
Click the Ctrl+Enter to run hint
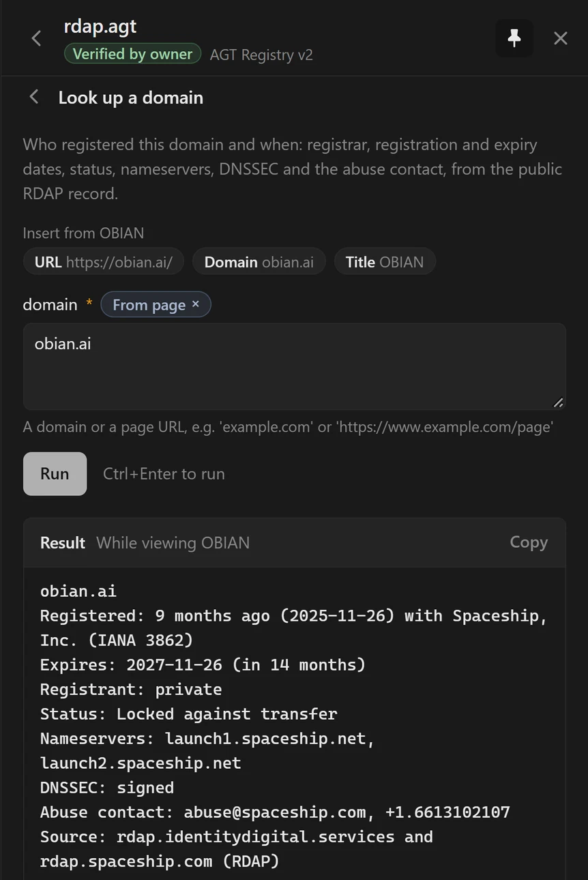point(164,473)
